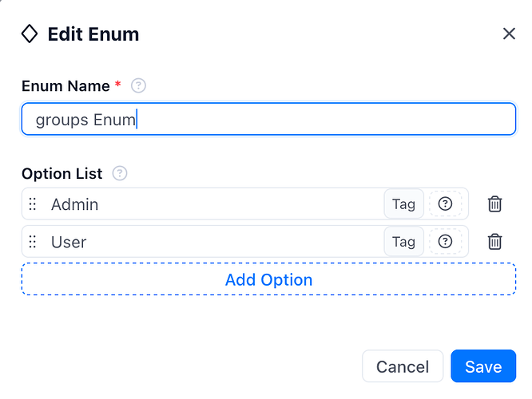The height and width of the screenshot is (399, 532).
Task: Cancel editing the enum
Action: point(403,366)
